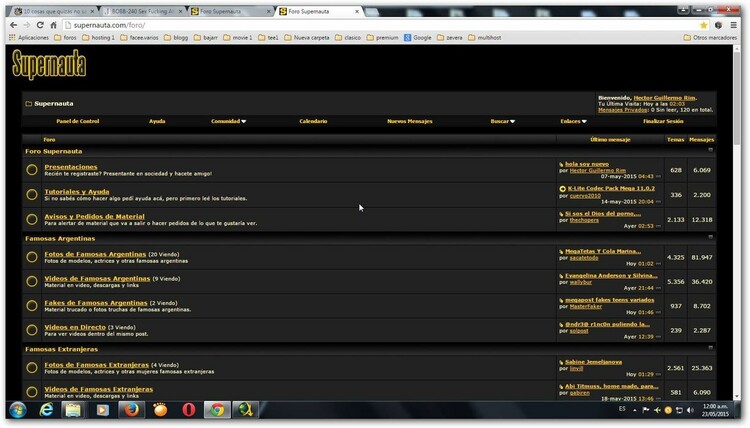Open last post 'K-Lite Codec Pack Mega 11.0.2'
Viewport: 750px width, 428px height.
point(611,188)
